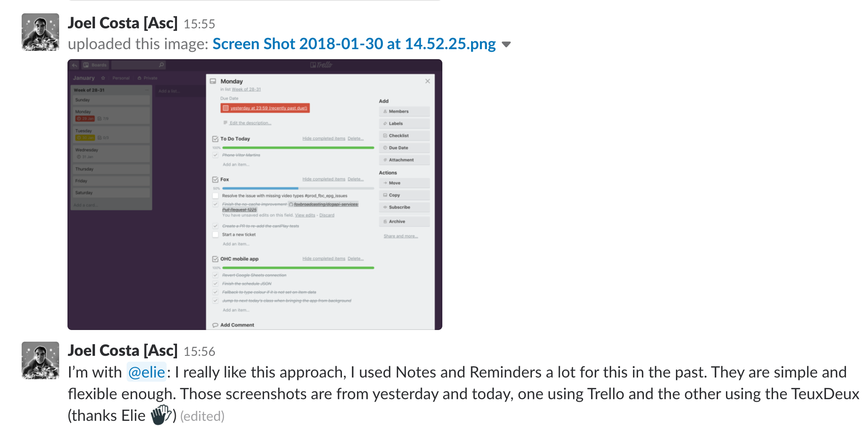Open the Boards button in Trello header

(95, 65)
